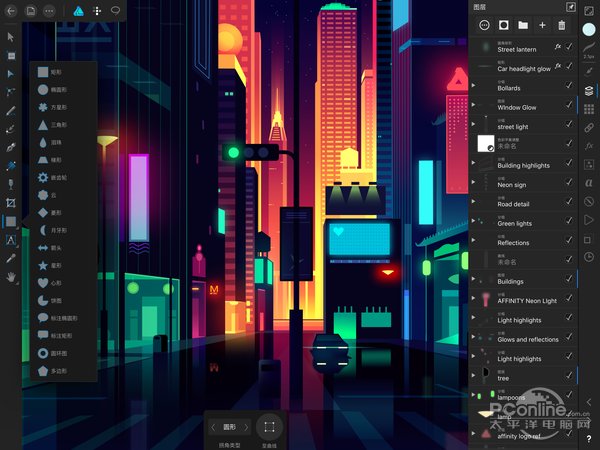The width and height of the screenshot is (600, 450).
Task: Switch to the Designer persona triangle icon
Action: (x=78, y=11)
